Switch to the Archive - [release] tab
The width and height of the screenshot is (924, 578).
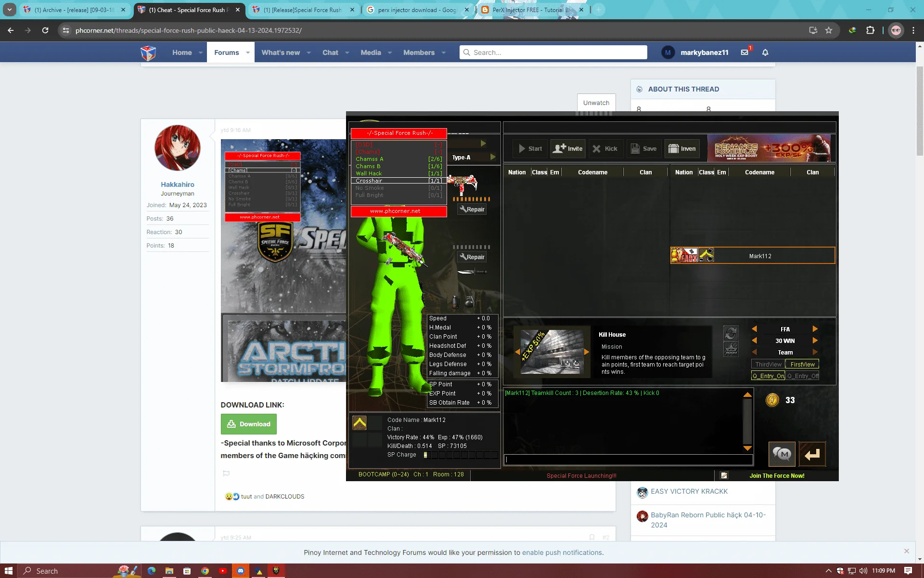point(75,10)
